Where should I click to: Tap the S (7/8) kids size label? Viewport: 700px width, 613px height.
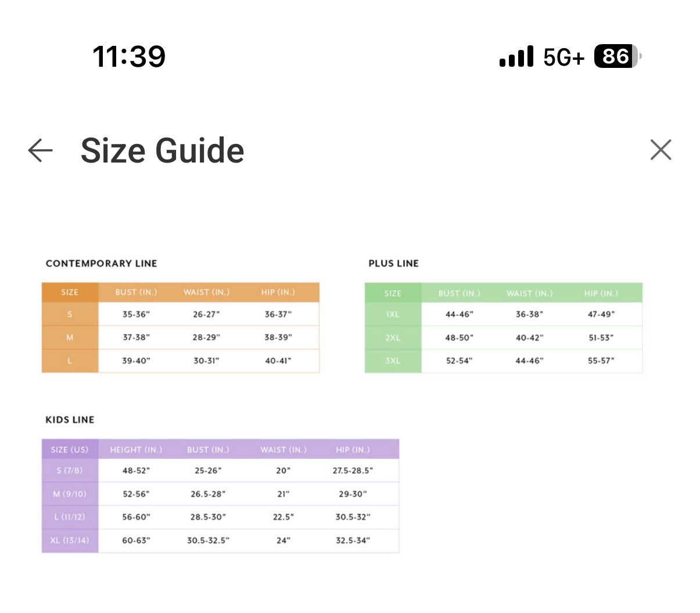click(x=70, y=470)
